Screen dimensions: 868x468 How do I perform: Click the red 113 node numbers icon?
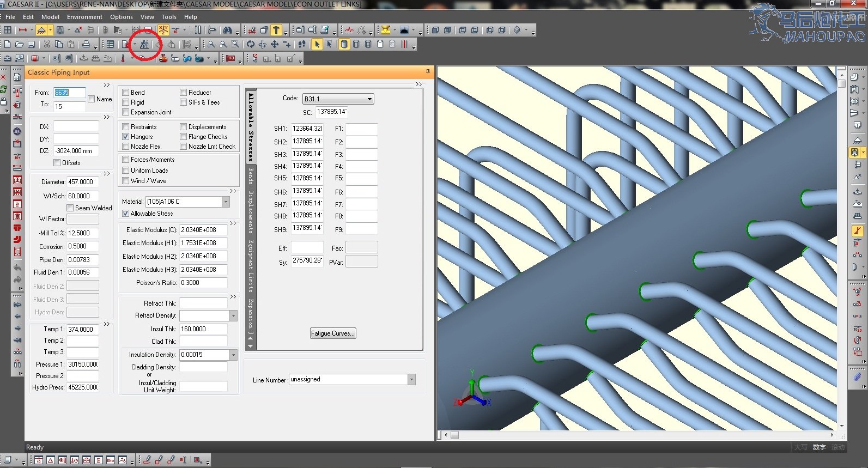[230, 58]
